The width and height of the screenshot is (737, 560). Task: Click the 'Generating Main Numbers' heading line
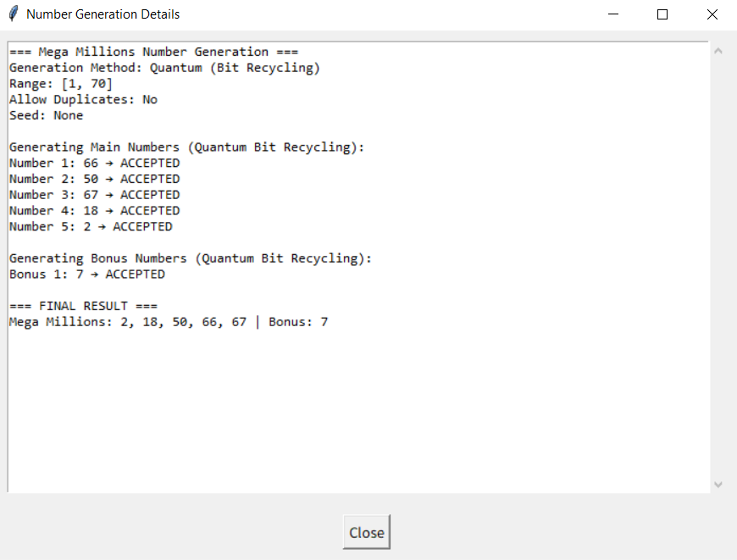coord(186,147)
